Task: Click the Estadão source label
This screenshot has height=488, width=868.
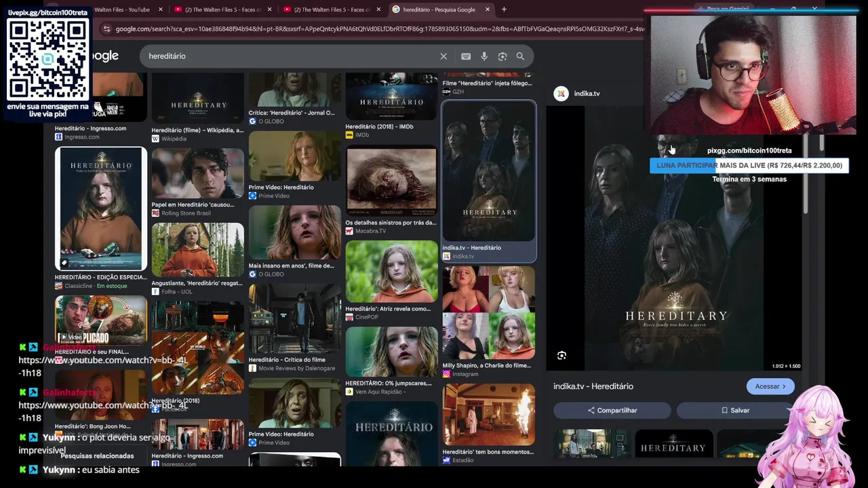Action: click(x=462, y=460)
